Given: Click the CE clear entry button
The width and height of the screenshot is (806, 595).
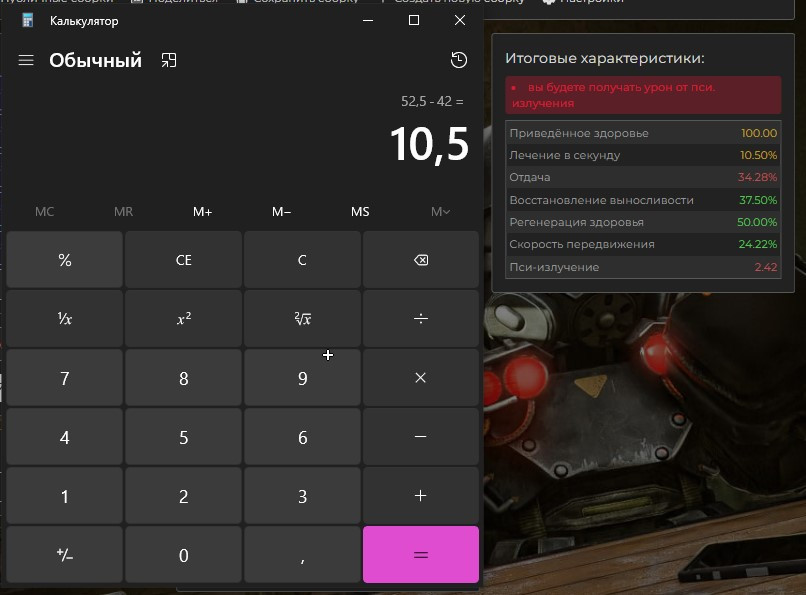Looking at the screenshot, I should point(183,260).
